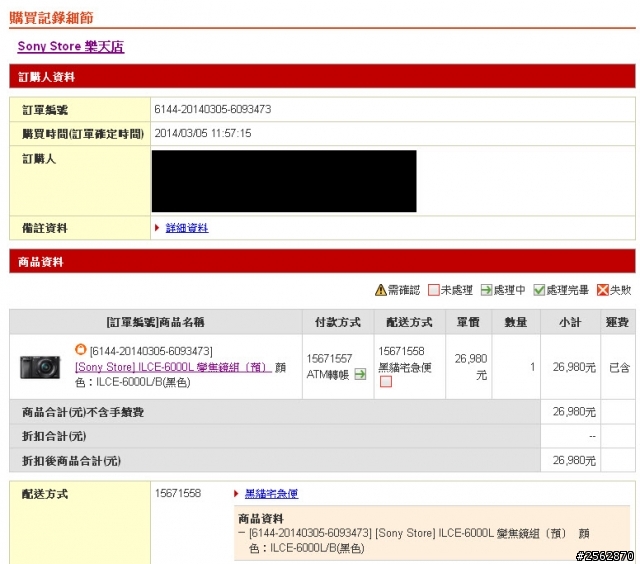Click the 商品資料 red section header

[322, 261]
